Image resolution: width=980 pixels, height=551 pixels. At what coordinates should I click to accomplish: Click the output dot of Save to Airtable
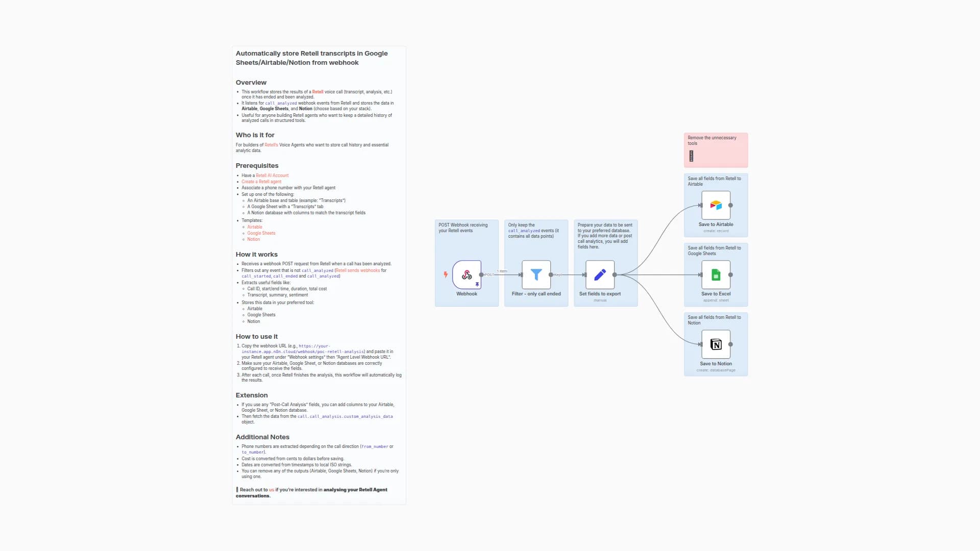pos(730,205)
